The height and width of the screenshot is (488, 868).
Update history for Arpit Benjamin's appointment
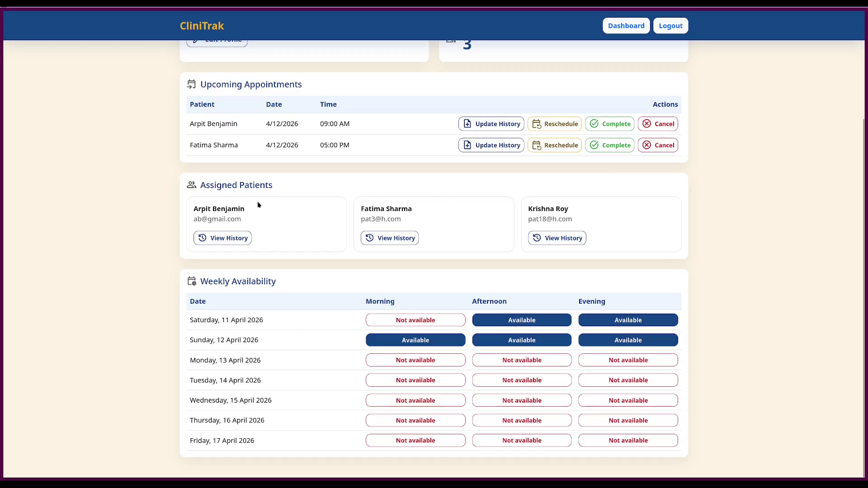[x=491, y=124]
